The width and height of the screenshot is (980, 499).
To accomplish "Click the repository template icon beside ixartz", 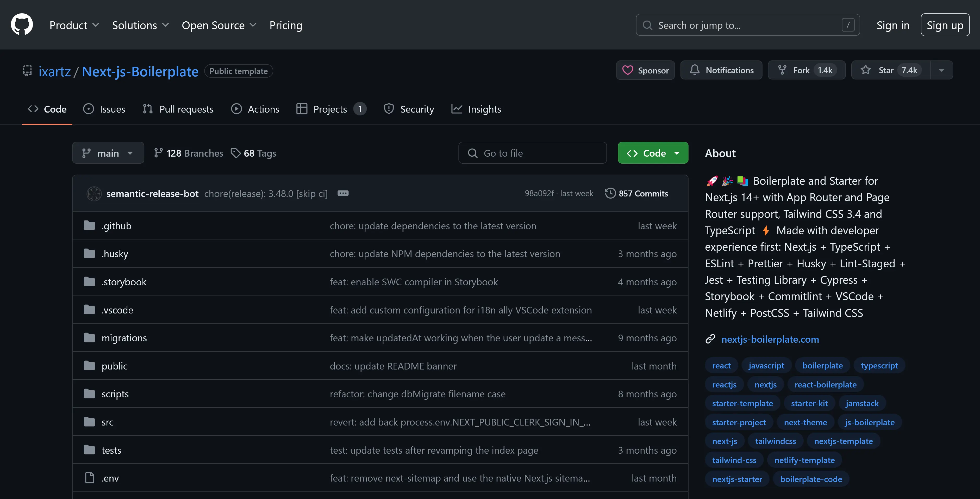I will tap(27, 71).
